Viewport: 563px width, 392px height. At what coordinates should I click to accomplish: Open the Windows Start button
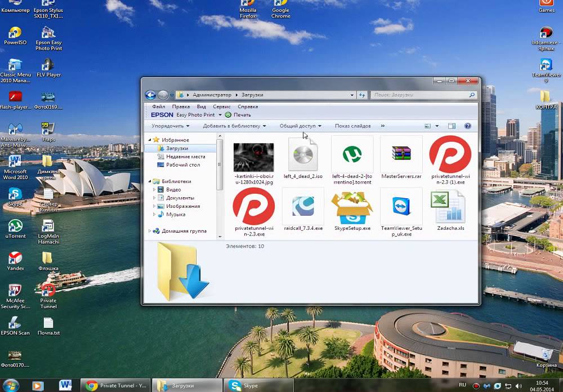click(11, 385)
